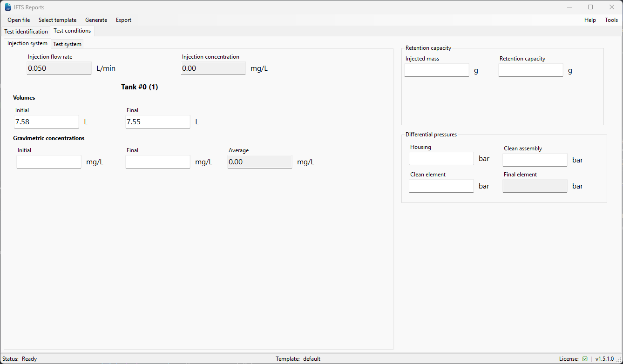Click the Clean element pressure field
Screen dimensions: 623x364
[x=441, y=186]
